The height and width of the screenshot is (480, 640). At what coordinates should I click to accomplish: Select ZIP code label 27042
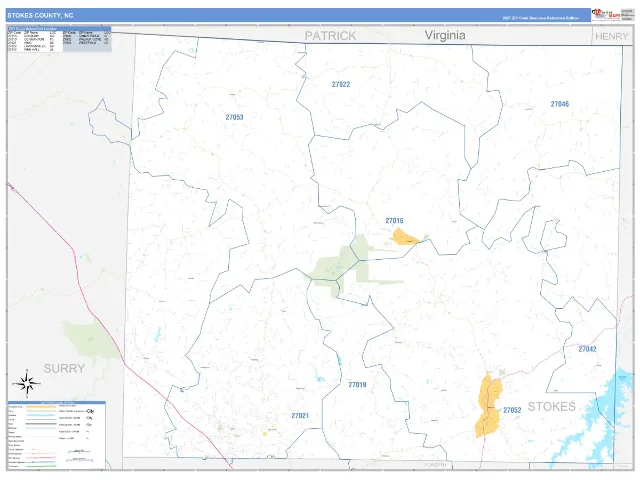tap(587, 349)
